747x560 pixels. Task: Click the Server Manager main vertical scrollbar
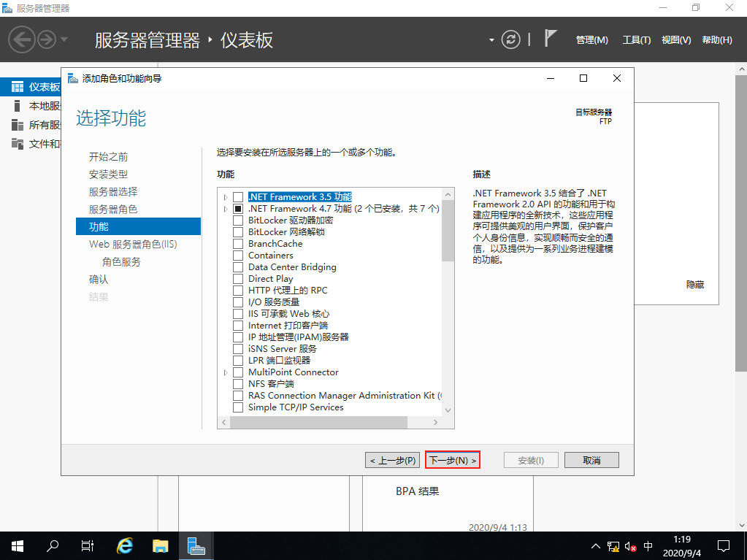tap(741, 224)
